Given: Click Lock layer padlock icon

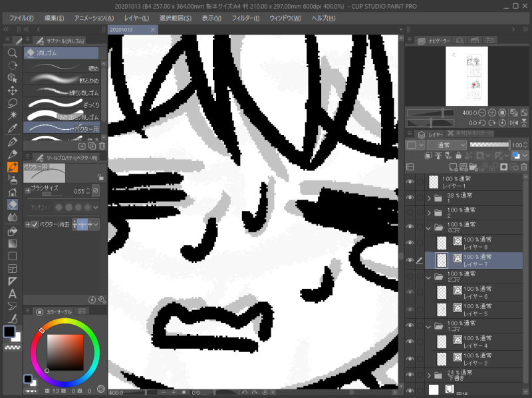Looking at the screenshot, I should (458, 156).
